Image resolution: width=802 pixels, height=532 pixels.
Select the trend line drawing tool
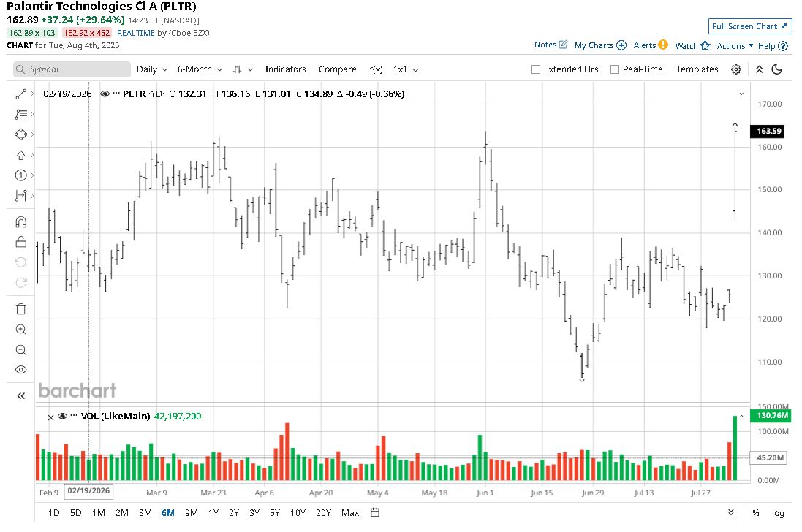(x=20, y=94)
